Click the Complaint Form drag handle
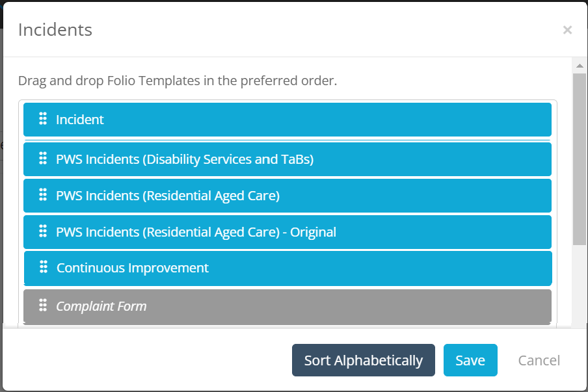Viewport: 588px width, 392px height. pyautogui.click(x=43, y=305)
